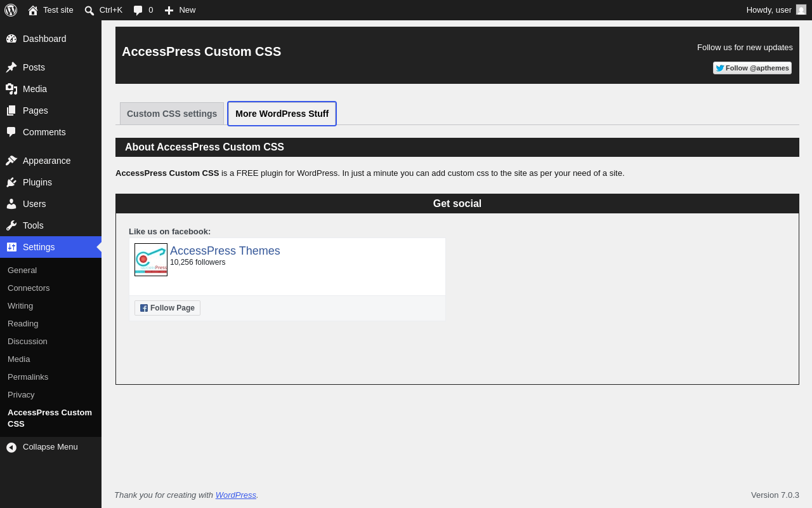This screenshot has width=812, height=508.
Task: Click the Test site name link
Action: (x=58, y=10)
